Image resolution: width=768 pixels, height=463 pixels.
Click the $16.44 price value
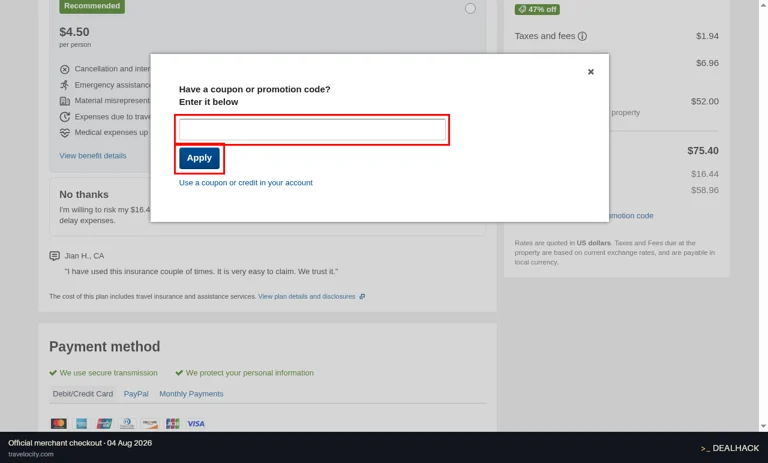click(704, 174)
